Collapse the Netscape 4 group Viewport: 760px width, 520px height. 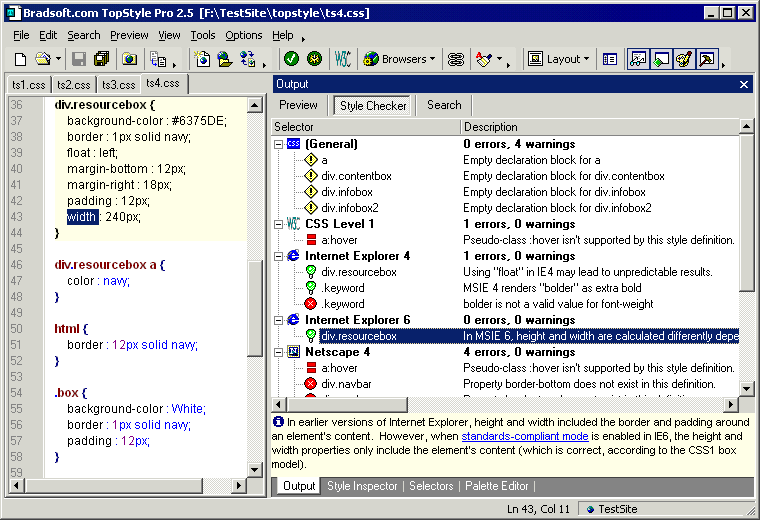[278, 352]
